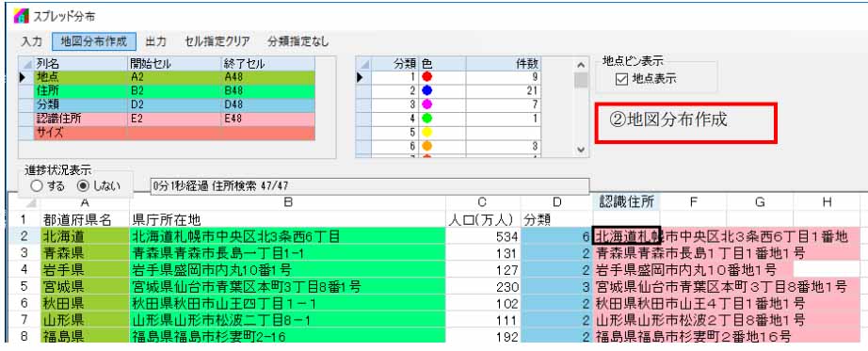Select the magenta color dot for 分類 3
The height and width of the screenshot is (351, 868).
pyautogui.click(x=426, y=104)
